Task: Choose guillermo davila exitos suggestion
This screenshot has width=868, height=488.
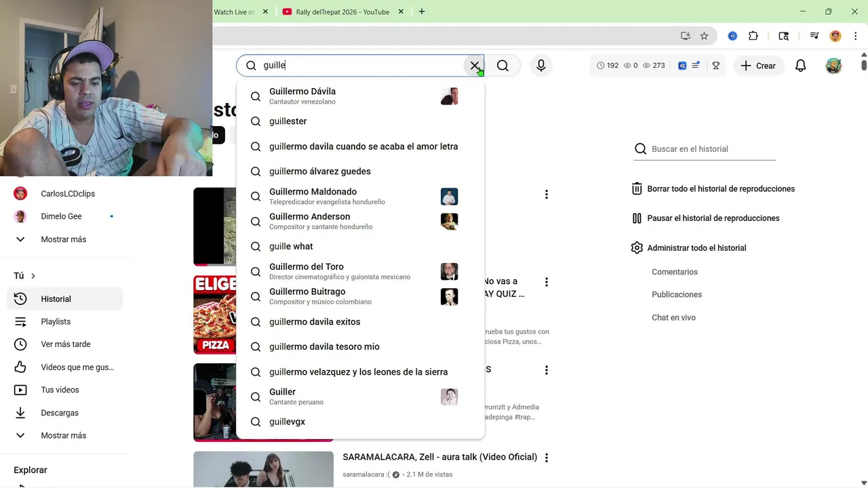Action: (360, 322)
